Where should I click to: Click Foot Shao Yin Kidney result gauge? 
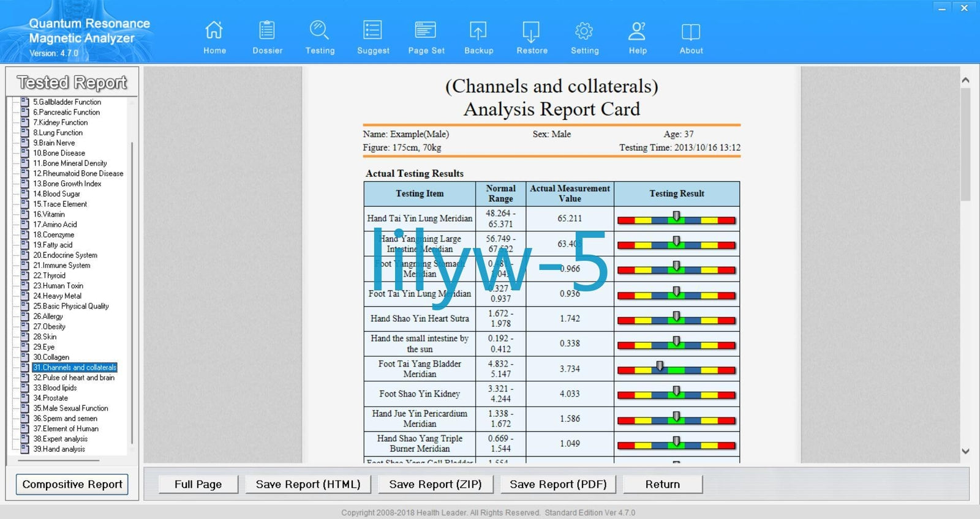coord(676,394)
